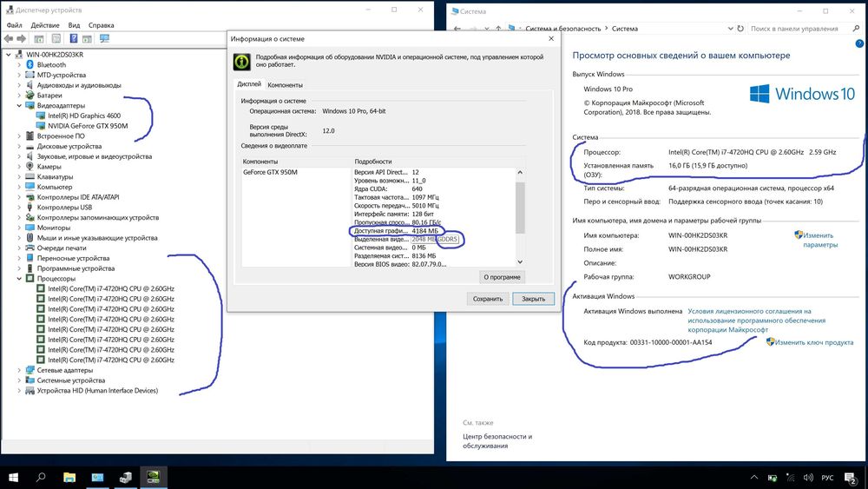Select GeForce GTX 950M in components list
The height and width of the screenshot is (489, 868).
270,172
